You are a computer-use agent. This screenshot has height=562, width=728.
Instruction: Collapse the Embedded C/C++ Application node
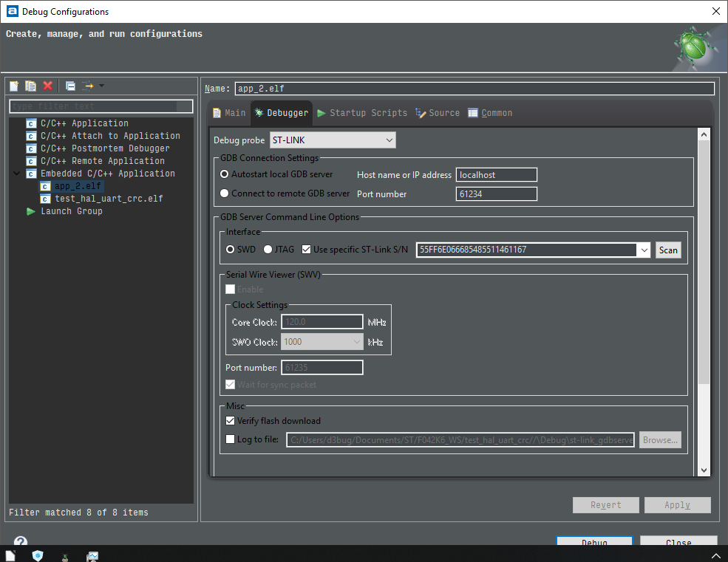(17, 174)
